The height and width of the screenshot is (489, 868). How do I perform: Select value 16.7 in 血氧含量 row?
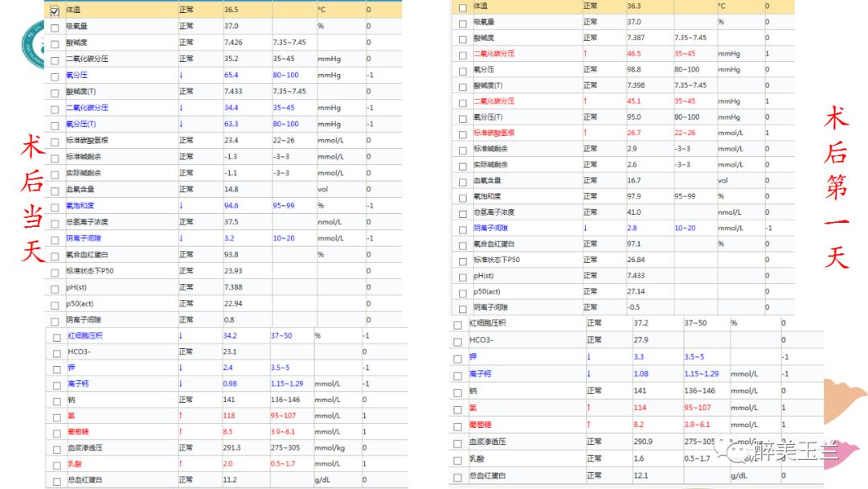pos(634,180)
